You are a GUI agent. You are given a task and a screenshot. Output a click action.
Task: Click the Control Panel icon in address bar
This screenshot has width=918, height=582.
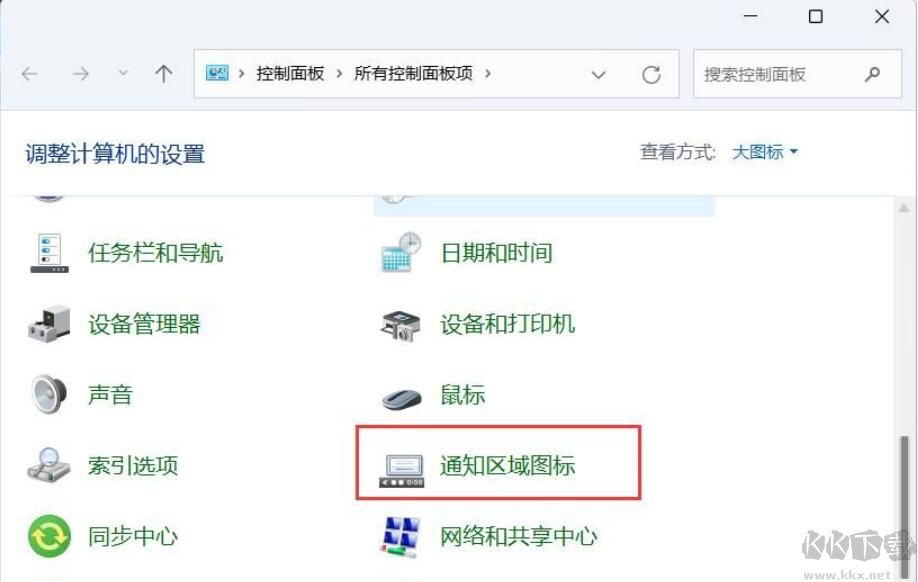218,73
